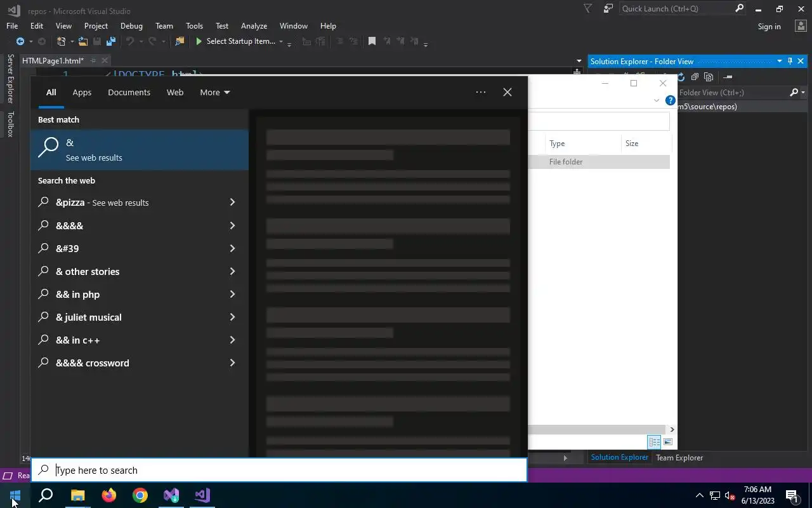Image resolution: width=812 pixels, height=508 pixels.
Task: Open File Explorer from the taskbar
Action: click(x=77, y=495)
